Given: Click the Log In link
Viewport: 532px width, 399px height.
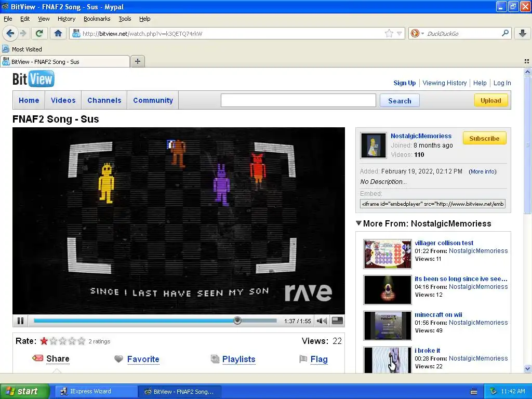Looking at the screenshot, I should click(502, 83).
